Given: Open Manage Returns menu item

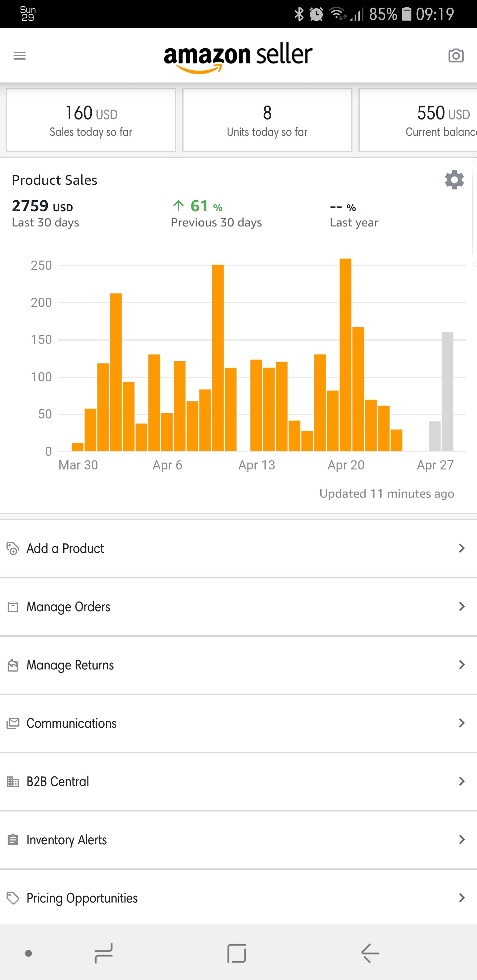Looking at the screenshot, I should [238, 664].
